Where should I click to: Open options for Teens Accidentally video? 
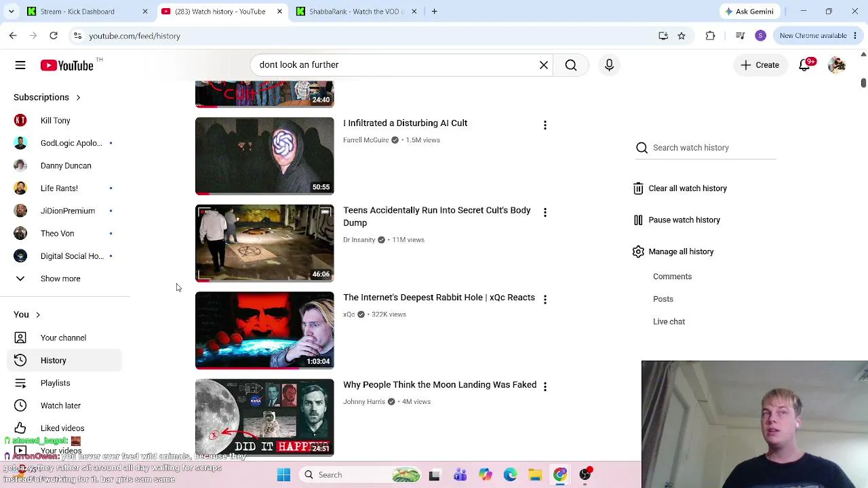point(545,212)
